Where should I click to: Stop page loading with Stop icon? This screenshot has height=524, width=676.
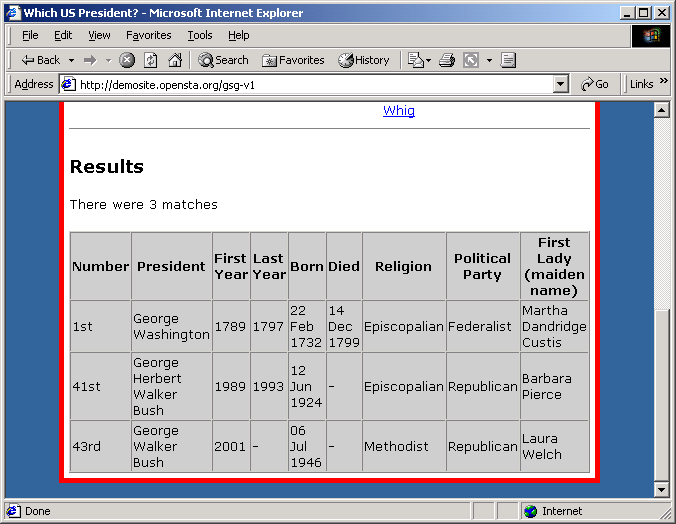[127, 60]
